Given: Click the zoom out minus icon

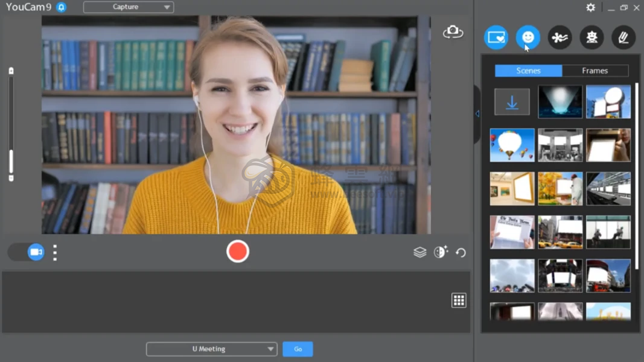Looking at the screenshot, I should tap(11, 178).
